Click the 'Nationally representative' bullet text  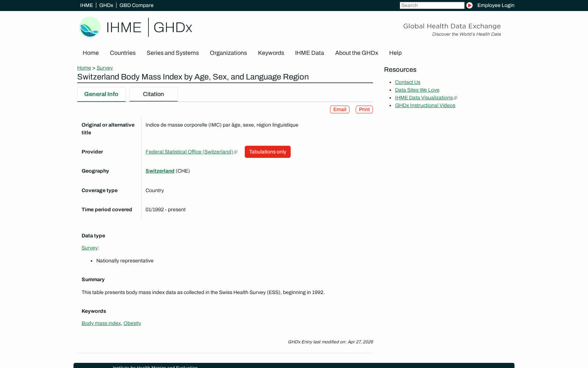[125, 261]
